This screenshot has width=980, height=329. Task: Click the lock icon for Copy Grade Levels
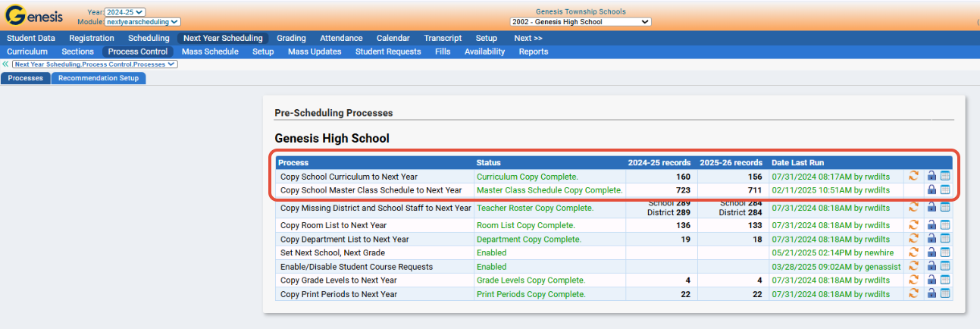(x=931, y=280)
